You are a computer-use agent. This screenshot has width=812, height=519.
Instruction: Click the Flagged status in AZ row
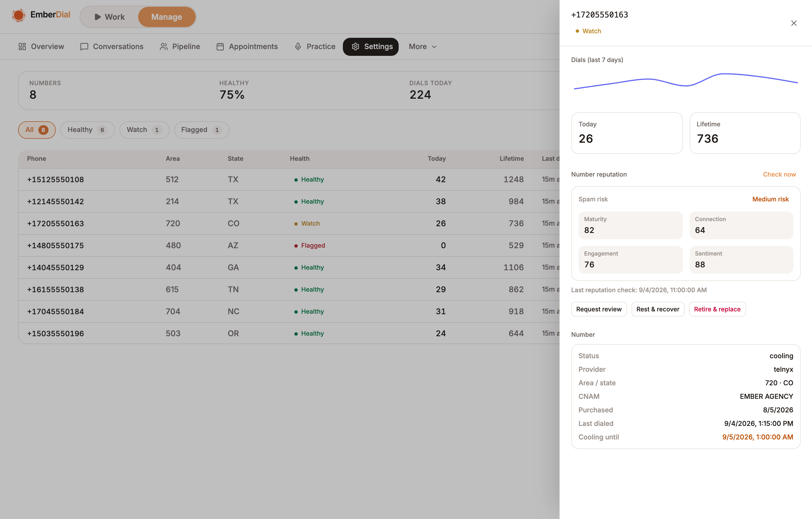pos(310,245)
